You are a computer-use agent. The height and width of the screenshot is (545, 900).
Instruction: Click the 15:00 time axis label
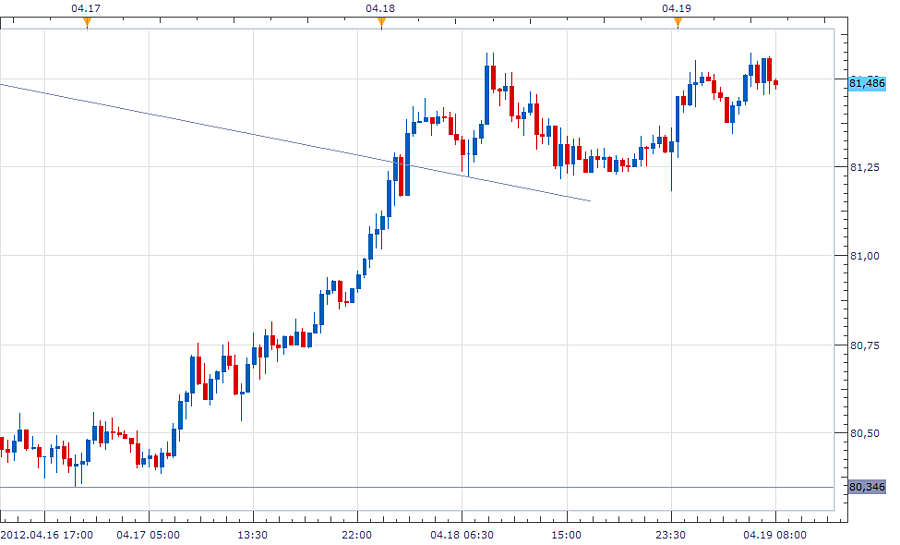point(566,535)
